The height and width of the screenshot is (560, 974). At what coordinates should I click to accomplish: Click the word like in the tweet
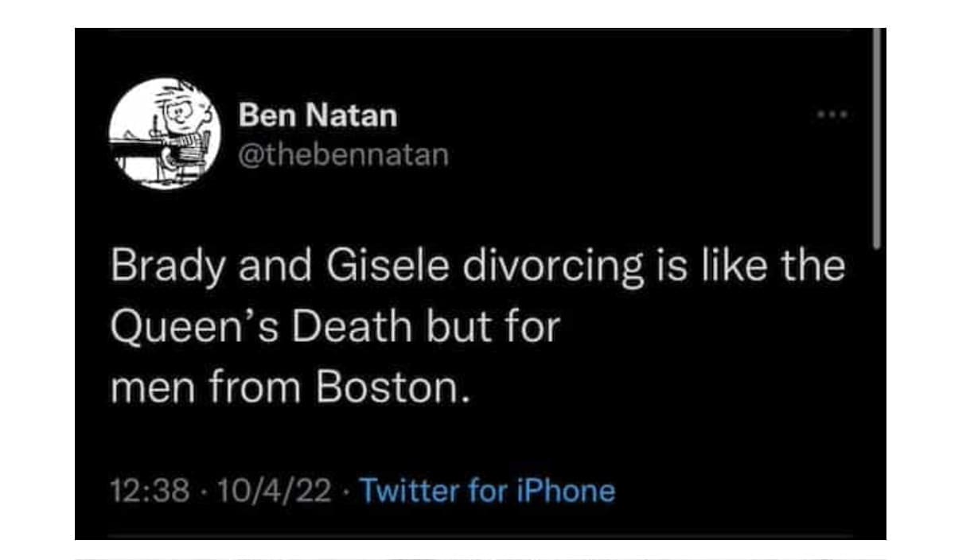(x=721, y=266)
